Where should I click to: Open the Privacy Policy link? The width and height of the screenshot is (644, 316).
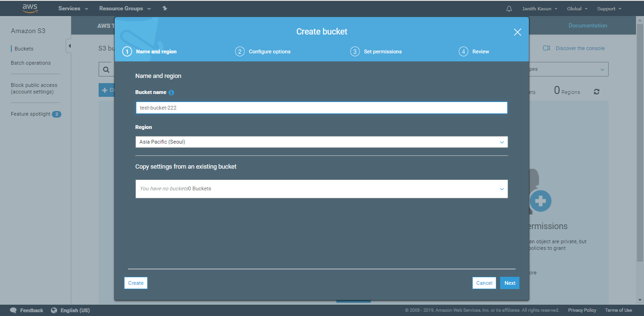click(582, 310)
